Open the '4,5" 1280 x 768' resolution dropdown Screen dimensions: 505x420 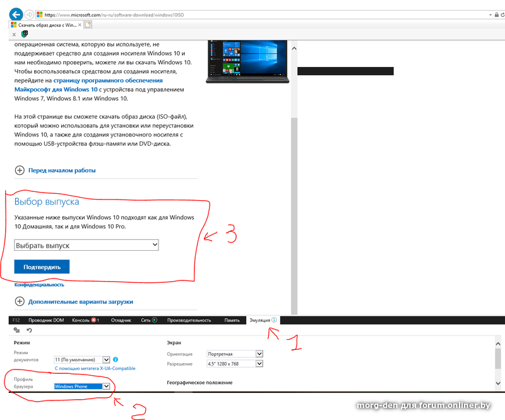coord(235,364)
